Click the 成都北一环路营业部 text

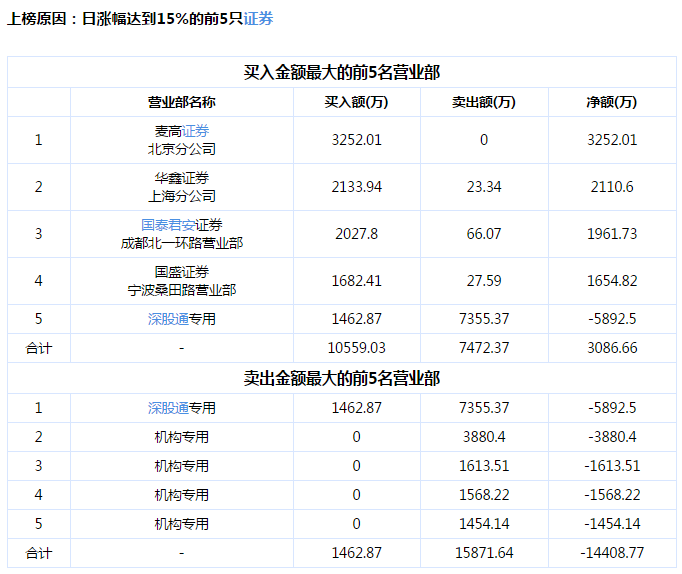click(x=181, y=243)
